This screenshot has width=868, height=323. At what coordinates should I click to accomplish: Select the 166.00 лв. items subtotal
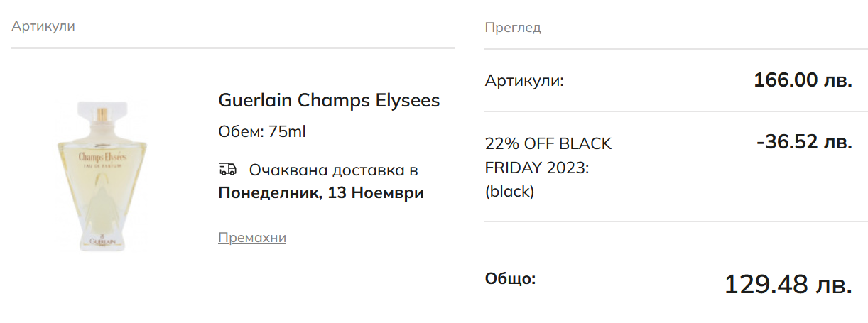click(803, 80)
